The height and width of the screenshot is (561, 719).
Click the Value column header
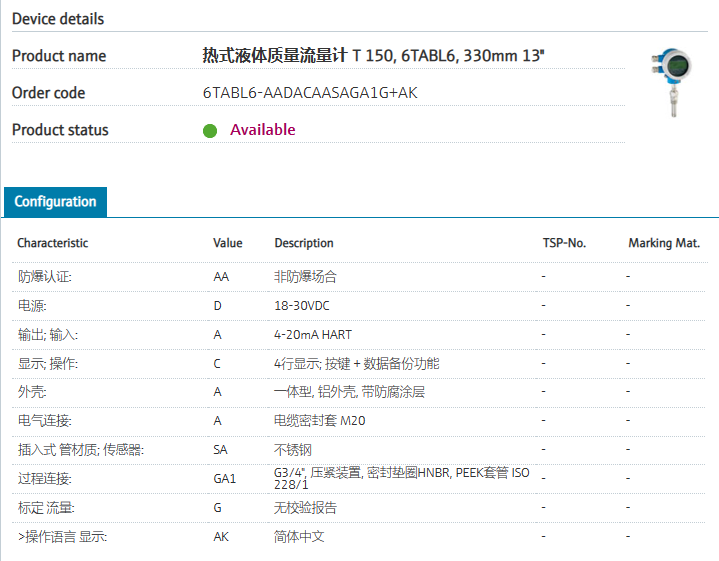tap(227, 243)
